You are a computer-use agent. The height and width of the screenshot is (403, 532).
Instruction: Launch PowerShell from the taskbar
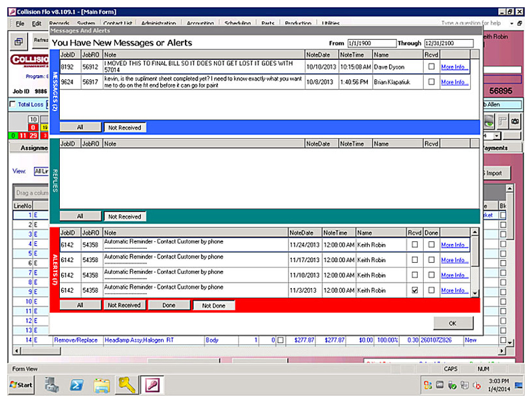[76, 385]
